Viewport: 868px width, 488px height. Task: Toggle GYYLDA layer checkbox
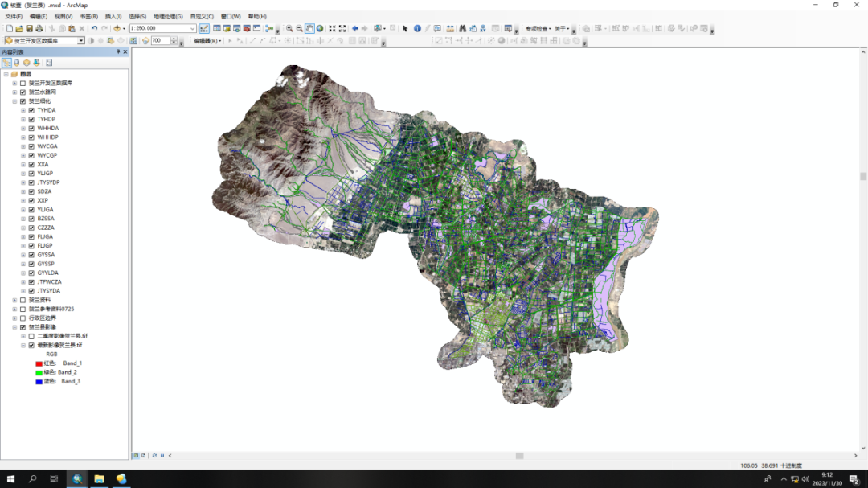click(31, 273)
